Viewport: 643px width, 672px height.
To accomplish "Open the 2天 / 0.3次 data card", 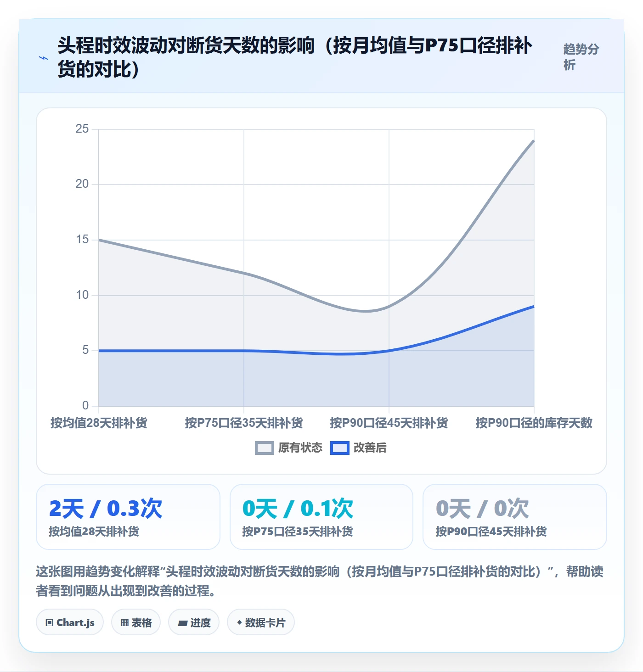I will (128, 517).
